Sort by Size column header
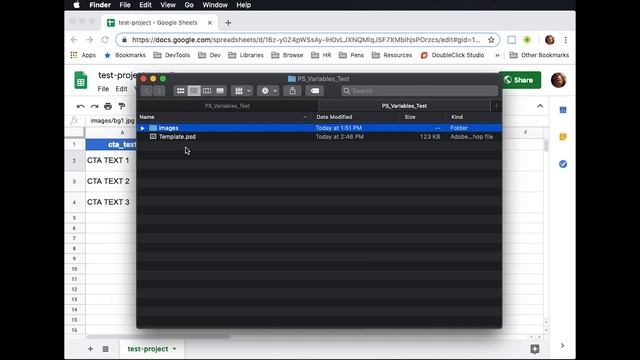Screen dimensions: 640x360 coord(410,117)
